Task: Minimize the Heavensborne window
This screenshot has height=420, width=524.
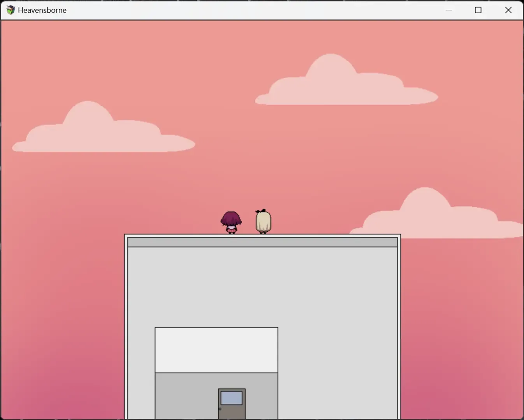Action: 448,10
